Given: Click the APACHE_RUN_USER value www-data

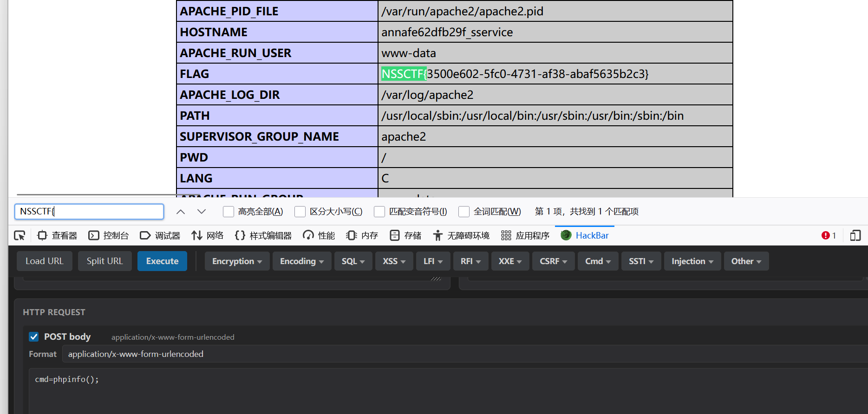Looking at the screenshot, I should pos(409,53).
